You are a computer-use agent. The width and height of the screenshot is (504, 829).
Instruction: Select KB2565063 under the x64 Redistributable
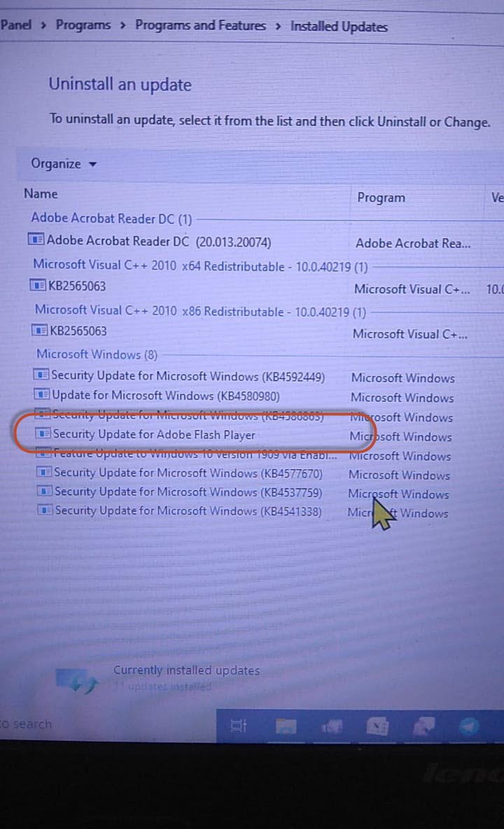[77, 286]
